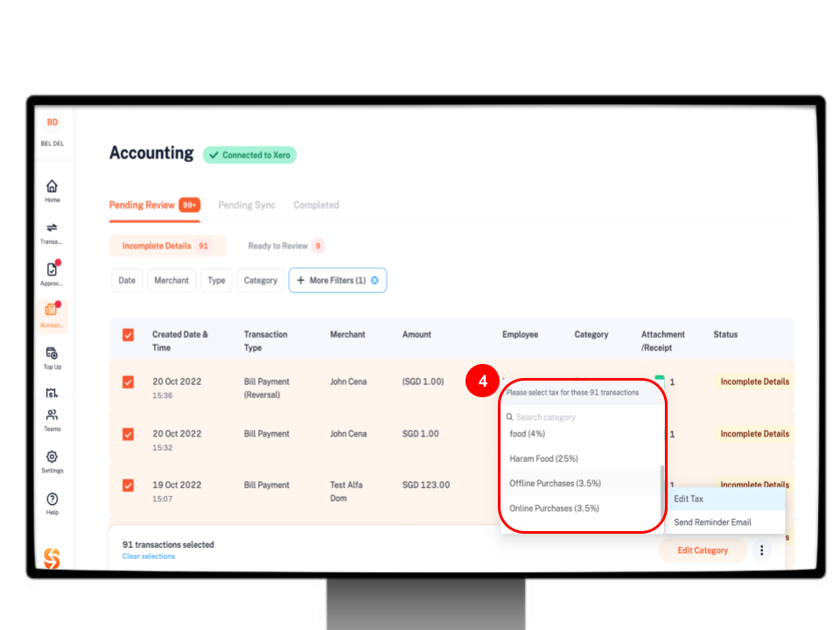Click the Bill Payment (Reversal) type cell
Viewport: 840px width, 630px height.
[266, 388]
